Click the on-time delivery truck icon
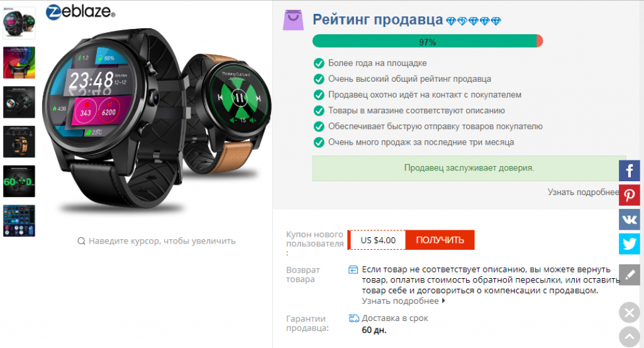 [x=353, y=318]
